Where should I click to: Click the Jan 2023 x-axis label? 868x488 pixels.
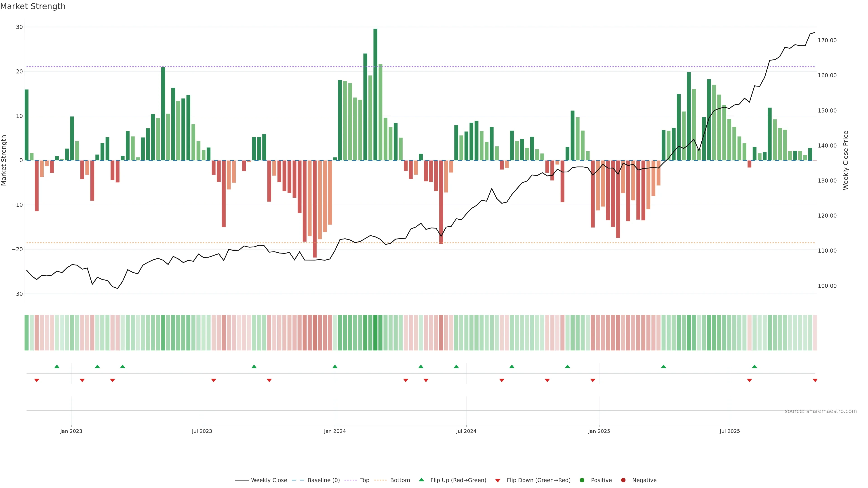(x=71, y=431)
